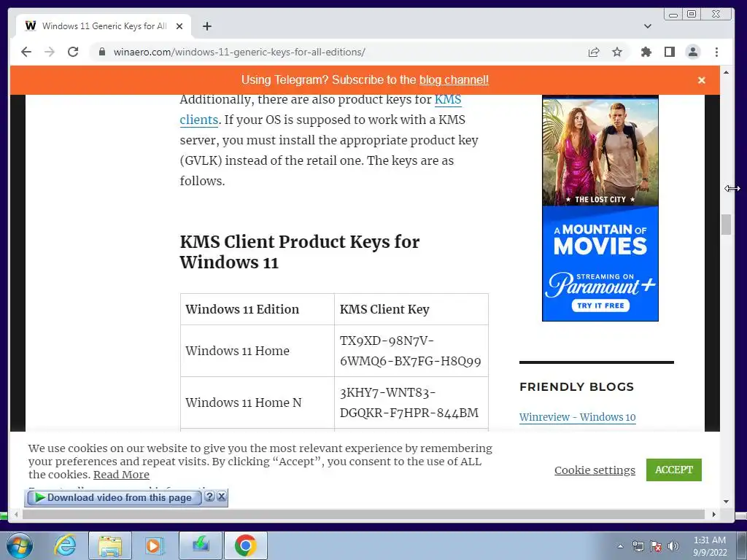Open Cookie settings
747x560 pixels.
595,470
